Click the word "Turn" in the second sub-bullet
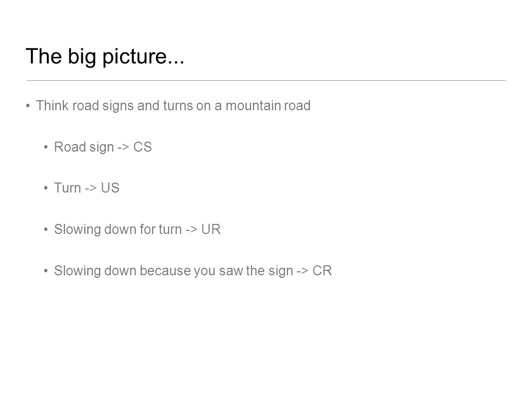The image size is (532, 399). pos(67,188)
